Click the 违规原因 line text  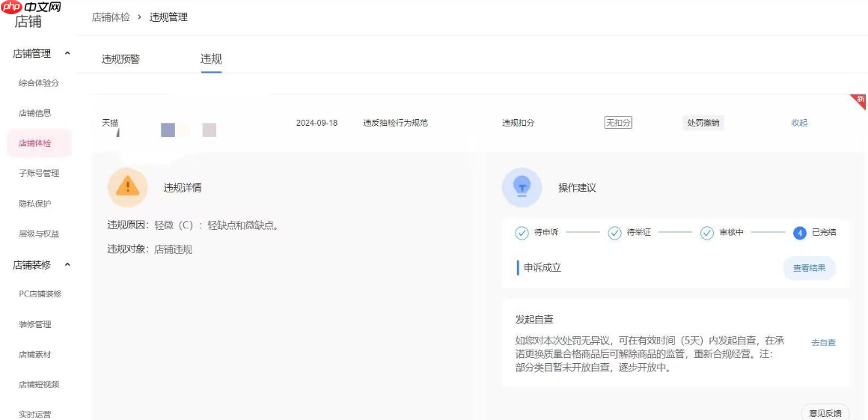pos(192,225)
